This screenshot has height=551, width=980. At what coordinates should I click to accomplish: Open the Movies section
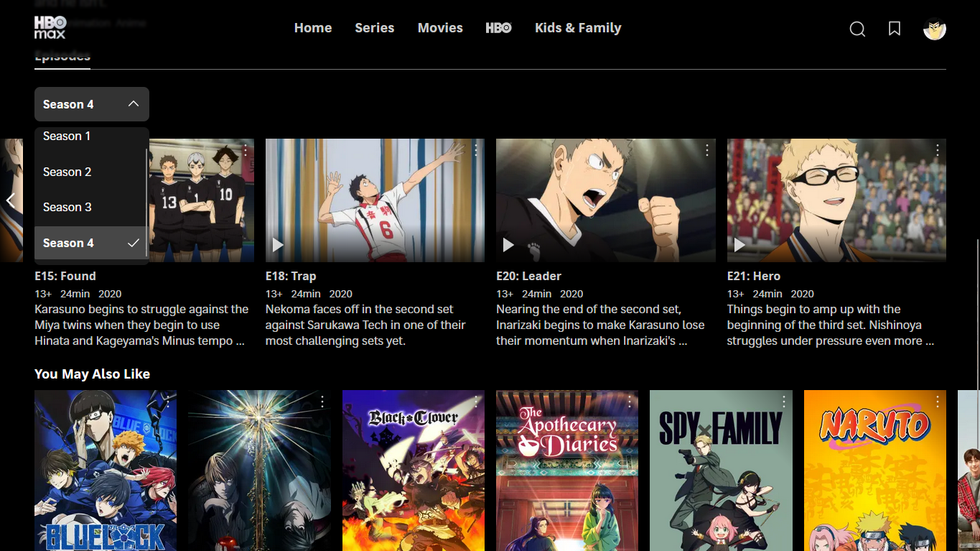(x=440, y=28)
